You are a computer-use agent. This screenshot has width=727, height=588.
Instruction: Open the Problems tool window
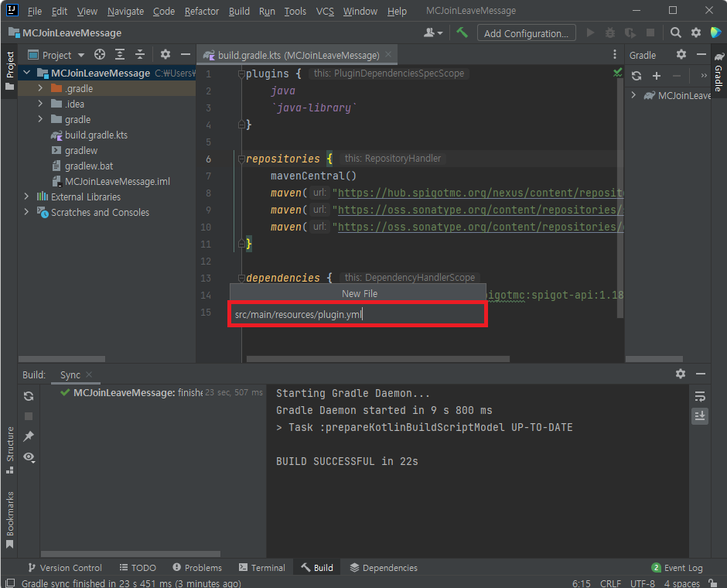[x=197, y=568]
